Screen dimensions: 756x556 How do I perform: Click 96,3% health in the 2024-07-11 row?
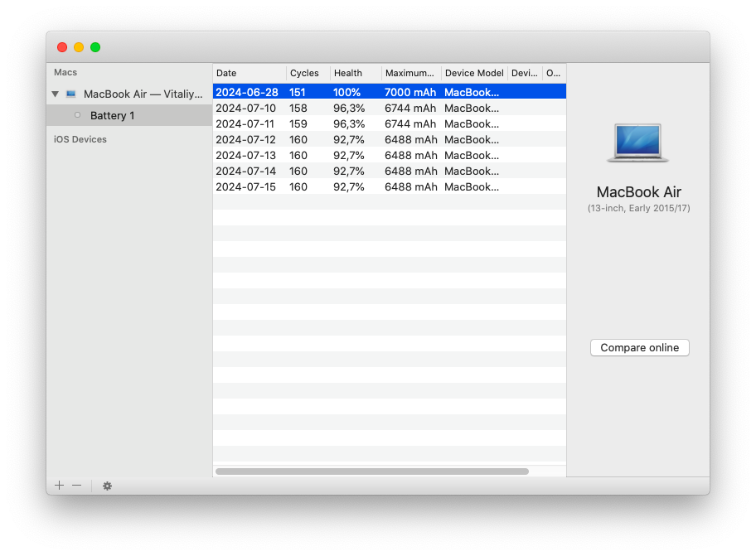point(349,123)
